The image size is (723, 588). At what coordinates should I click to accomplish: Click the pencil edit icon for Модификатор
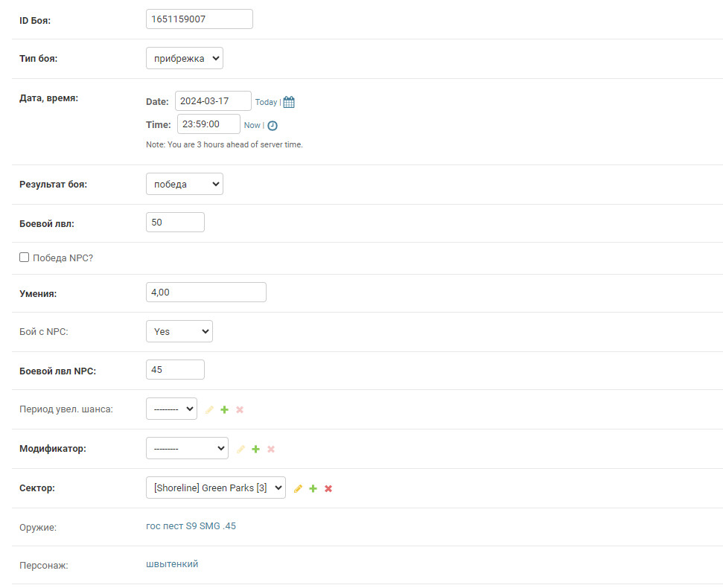point(241,450)
